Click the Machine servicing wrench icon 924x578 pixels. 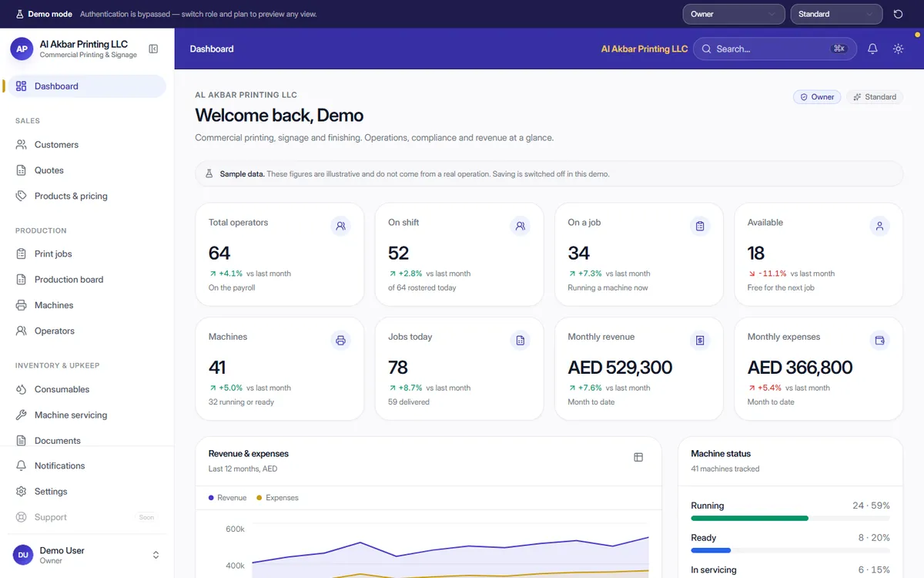[x=21, y=415]
